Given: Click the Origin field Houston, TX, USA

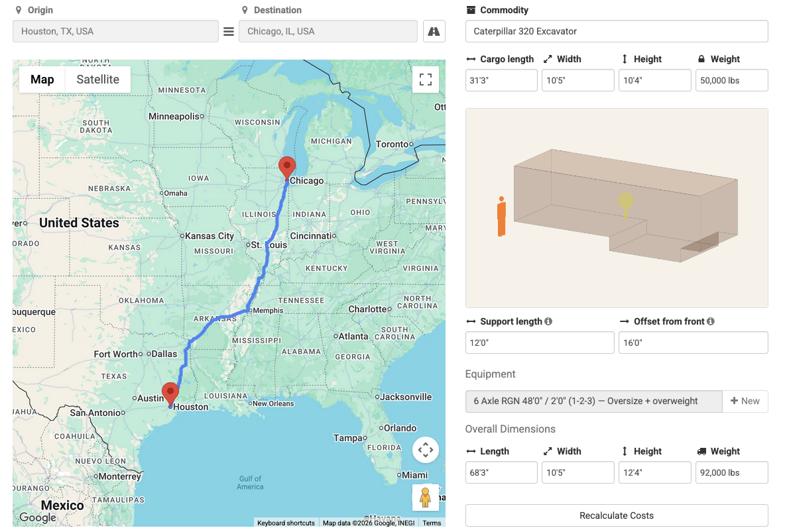Looking at the screenshot, I should pos(115,32).
